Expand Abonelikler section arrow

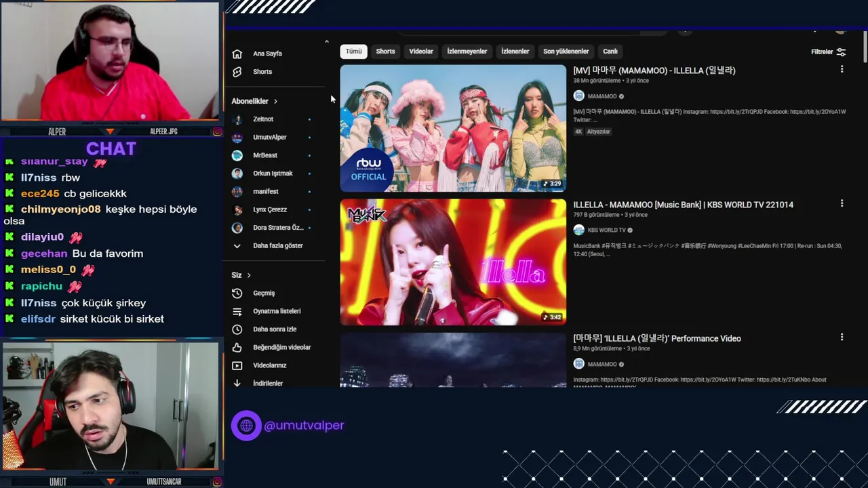pos(275,102)
